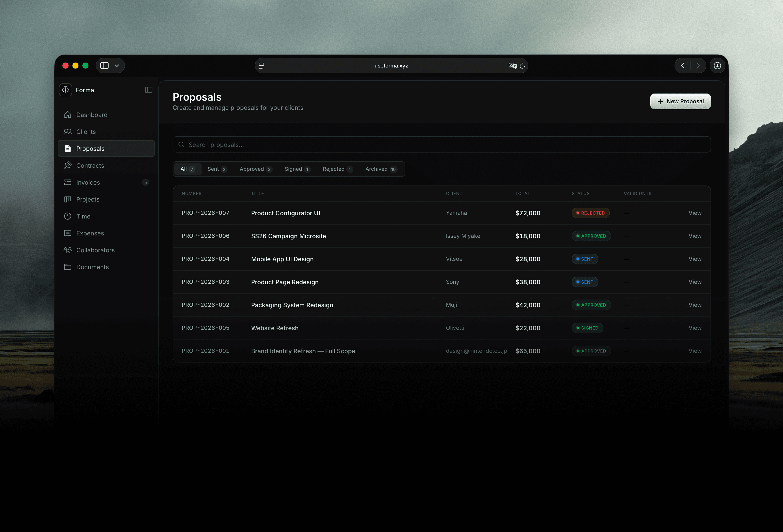Viewport: 783px width, 532px height.
Task: Select the Signed tab
Action: [297, 169]
